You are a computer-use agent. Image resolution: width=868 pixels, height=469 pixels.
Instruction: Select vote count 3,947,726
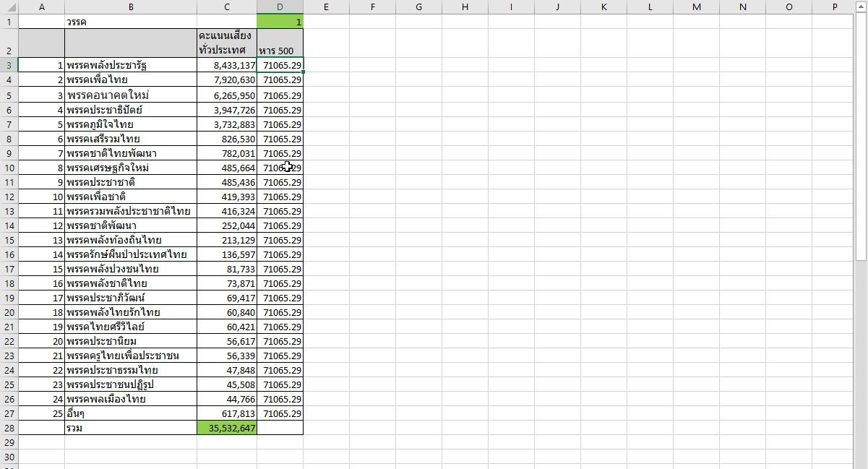(227, 110)
